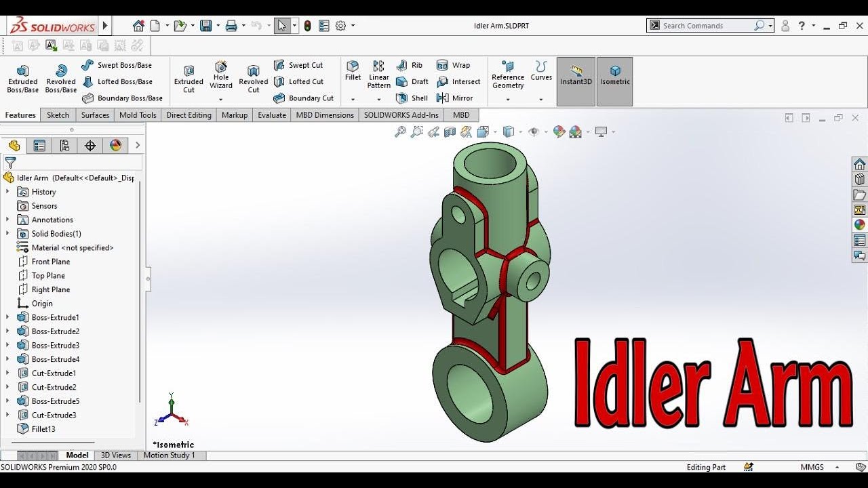Select the Extruded Boss/Base tool
The width and height of the screenshot is (868, 488).
22,79
